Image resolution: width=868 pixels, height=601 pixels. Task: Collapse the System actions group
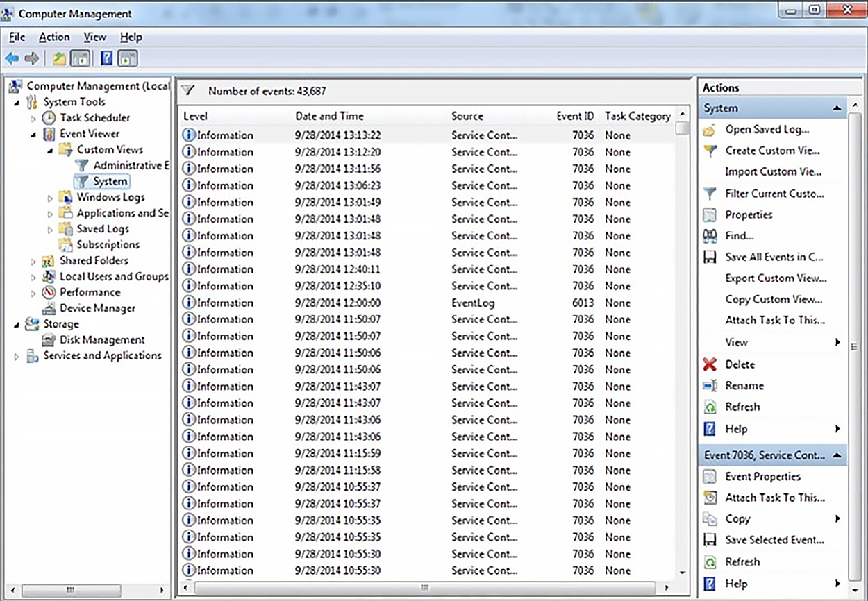coord(837,108)
